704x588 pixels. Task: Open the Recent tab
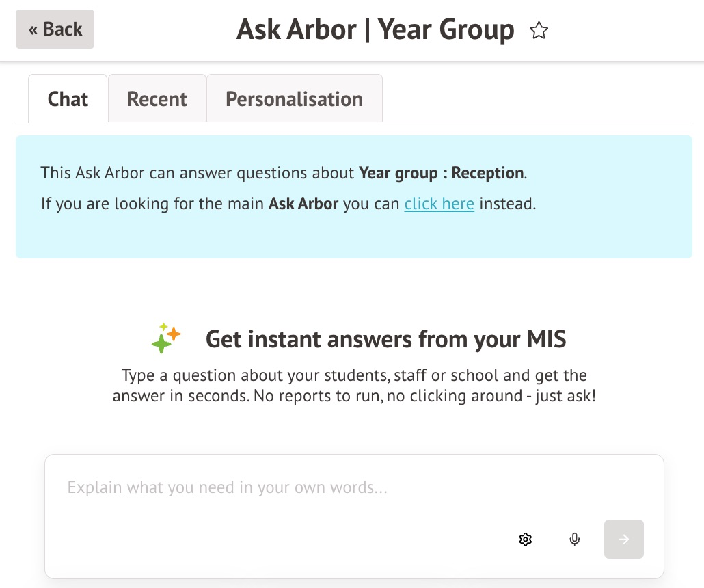[157, 99]
